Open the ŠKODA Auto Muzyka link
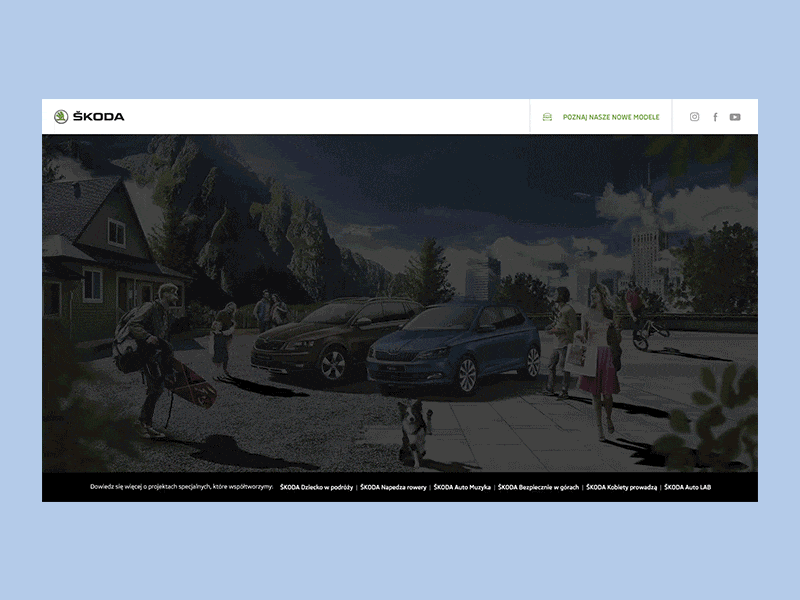Image resolution: width=800 pixels, height=600 pixels. pos(462,487)
